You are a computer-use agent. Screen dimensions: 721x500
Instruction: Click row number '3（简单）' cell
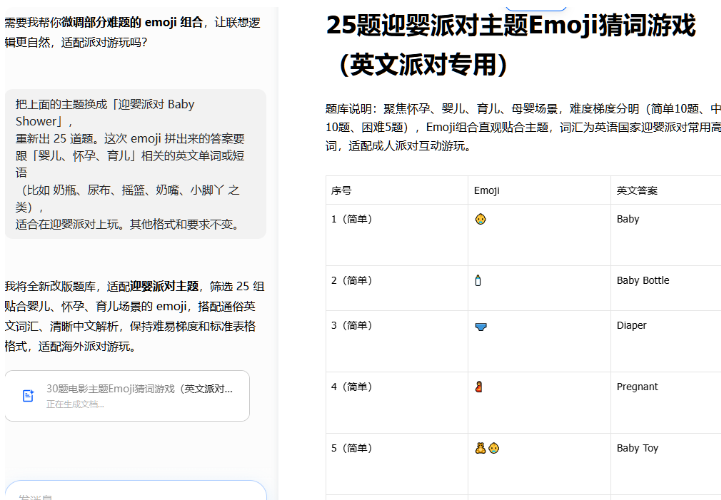click(397, 341)
